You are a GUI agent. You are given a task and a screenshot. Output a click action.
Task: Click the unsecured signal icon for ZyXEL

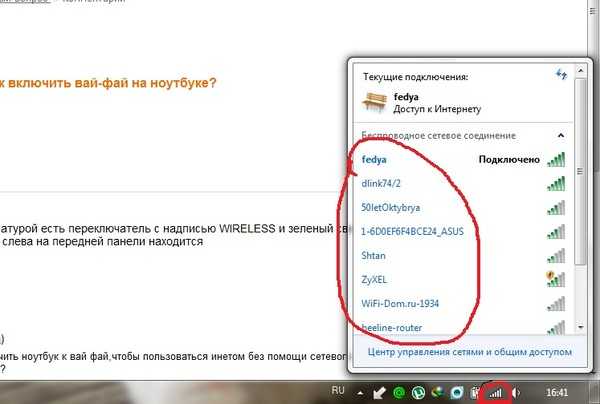tap(556, 279)
